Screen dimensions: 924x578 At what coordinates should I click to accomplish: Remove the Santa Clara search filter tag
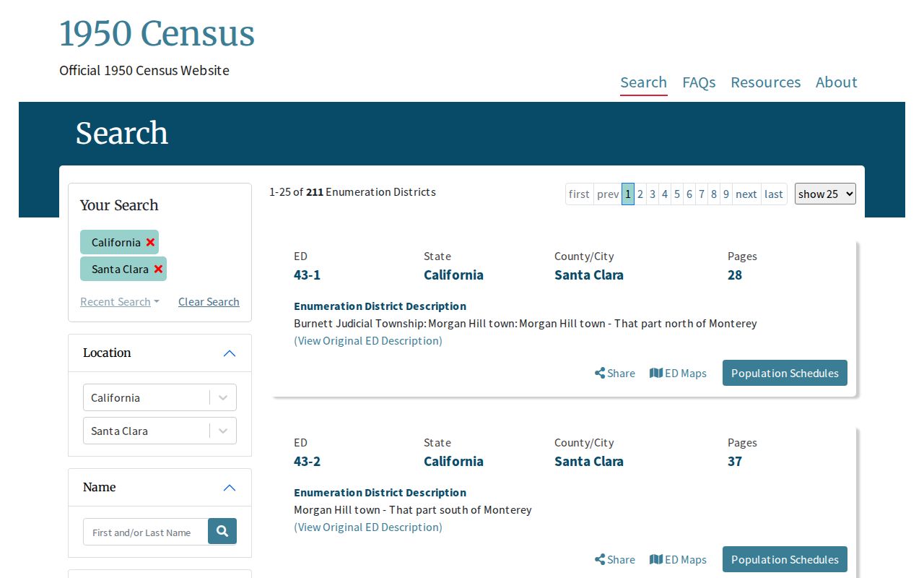[158, 269]
